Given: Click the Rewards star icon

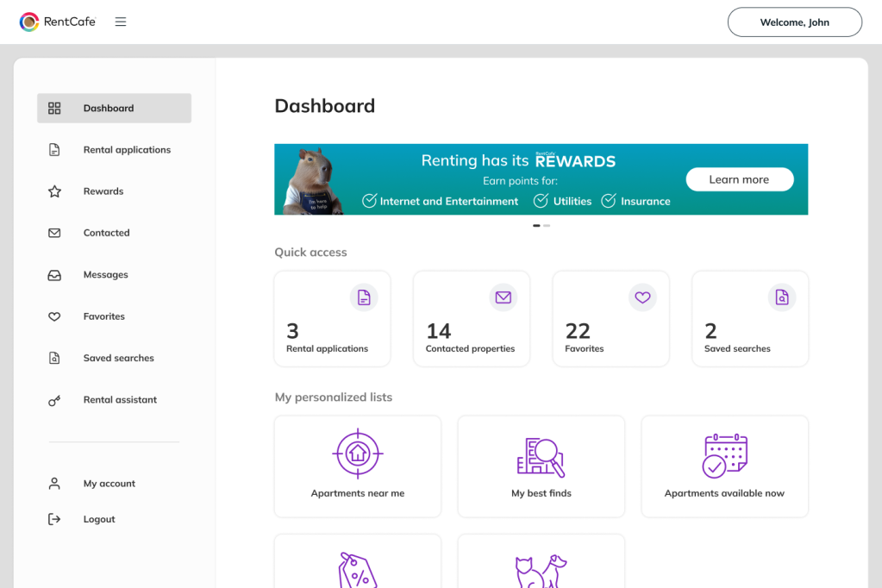Looking at the screenshot, I should (54, 191).
